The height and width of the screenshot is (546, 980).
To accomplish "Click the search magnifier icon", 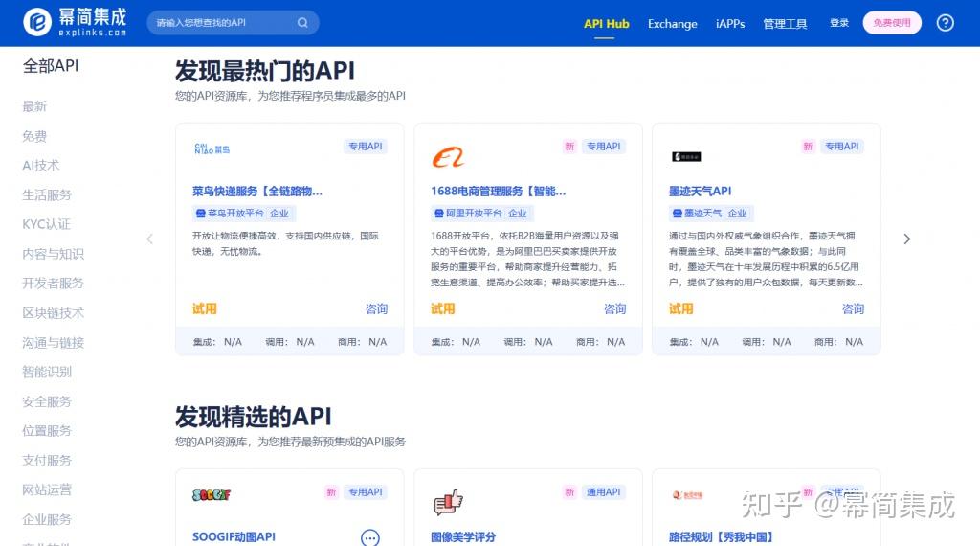I will [302, 23].
